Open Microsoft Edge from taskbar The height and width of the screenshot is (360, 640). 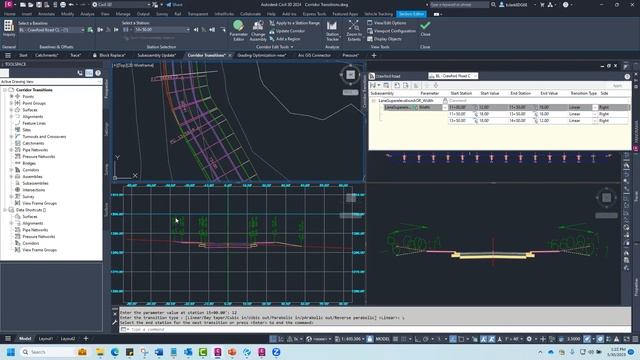(115, 352)
